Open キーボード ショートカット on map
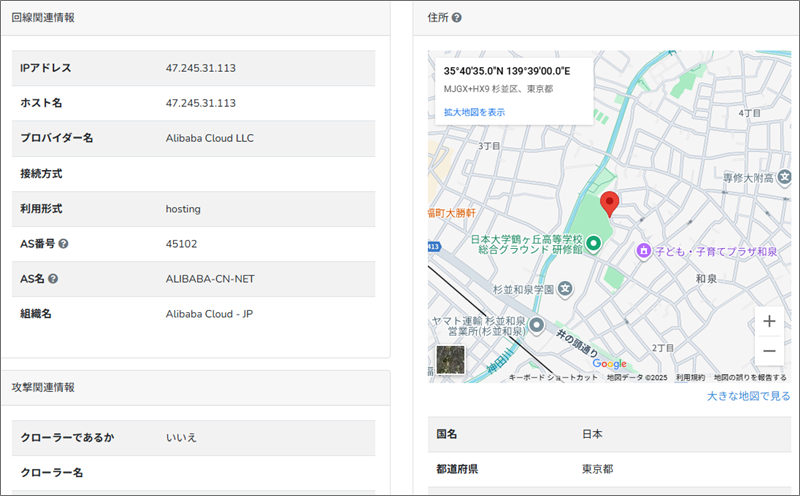This screenshot has height=496, width=800. pos(553,378)
